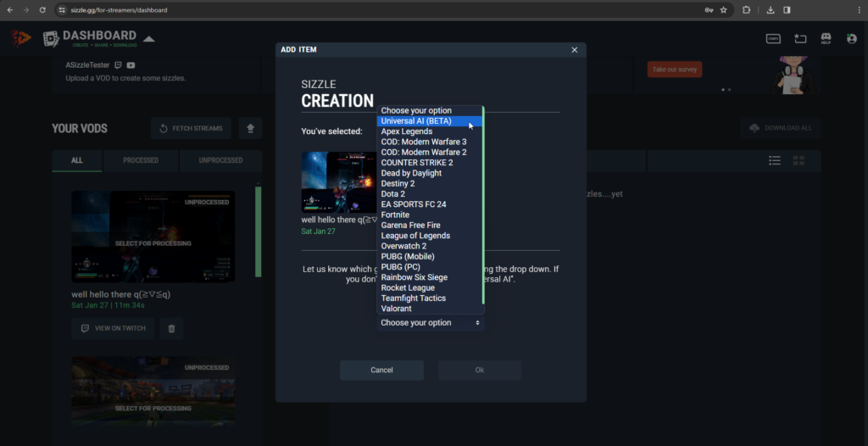Viewport: 868px width, 446px height.
Task: Click the starred clips folder icon
Action: click(799, 38)
